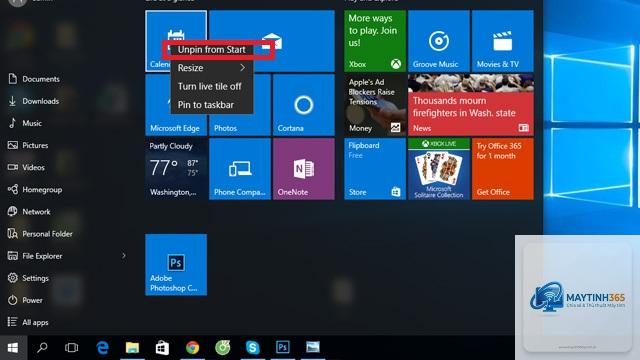Switch to Skype on the taskbar
Viewport: 640px width, 360px height.
point(253,348)
